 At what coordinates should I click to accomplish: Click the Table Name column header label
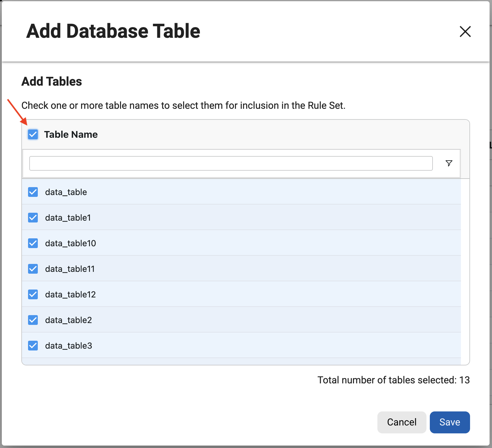click(71, 134)
